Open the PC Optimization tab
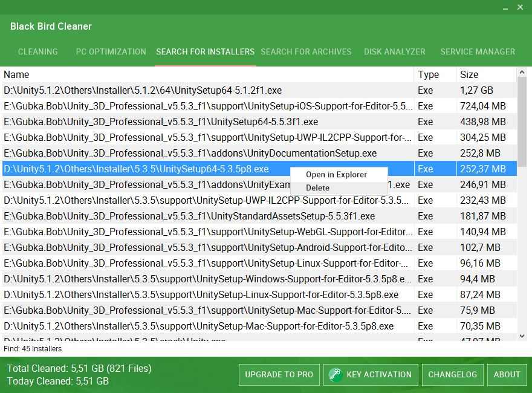This screenshot has width=532, height=393. [x=111, y=52]
